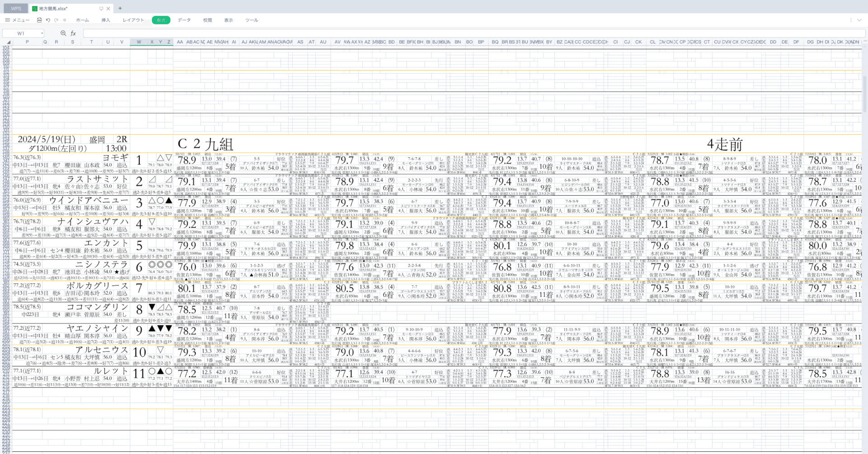Image resolution: width=868 pixels, height=454 pixels.
Task: Open the vertical three-dot more options
Action: [851, 20]
